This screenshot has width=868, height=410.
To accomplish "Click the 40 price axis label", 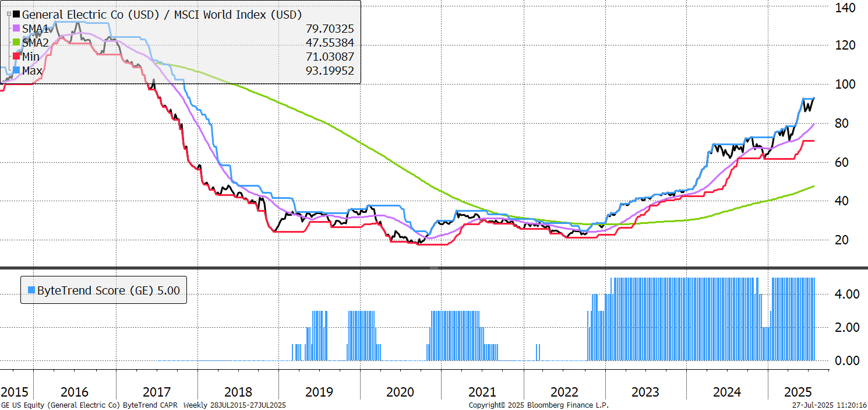I will 841,201.
